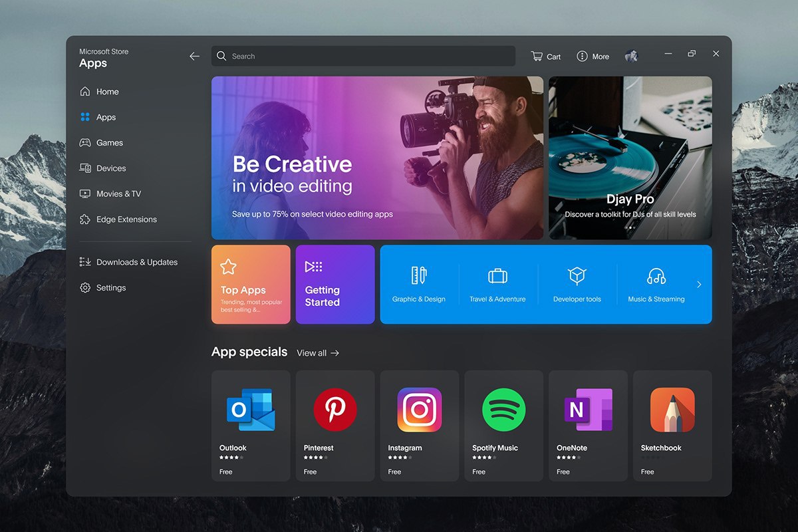Open the Pinterest app icon

[335, 410]
